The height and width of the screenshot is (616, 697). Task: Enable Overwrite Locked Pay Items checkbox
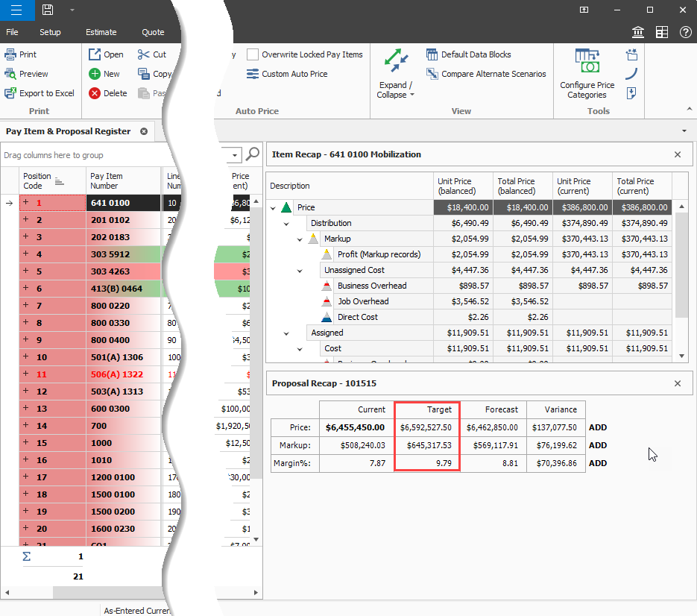253,54
